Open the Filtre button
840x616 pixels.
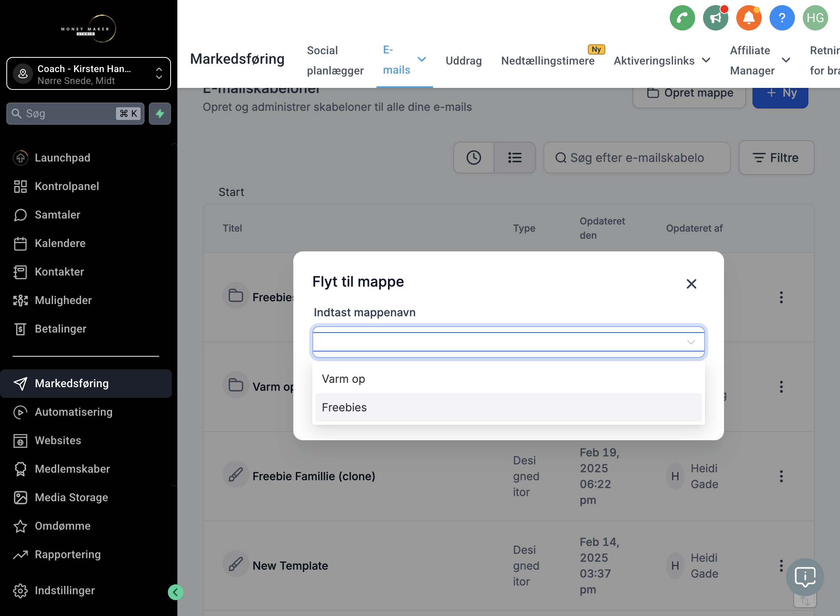tap(776, 158)
